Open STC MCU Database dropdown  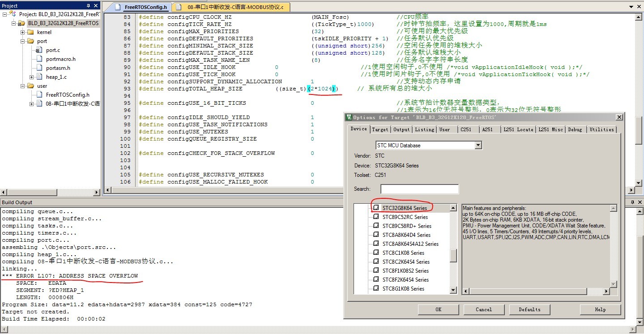[x=478, y=146]
